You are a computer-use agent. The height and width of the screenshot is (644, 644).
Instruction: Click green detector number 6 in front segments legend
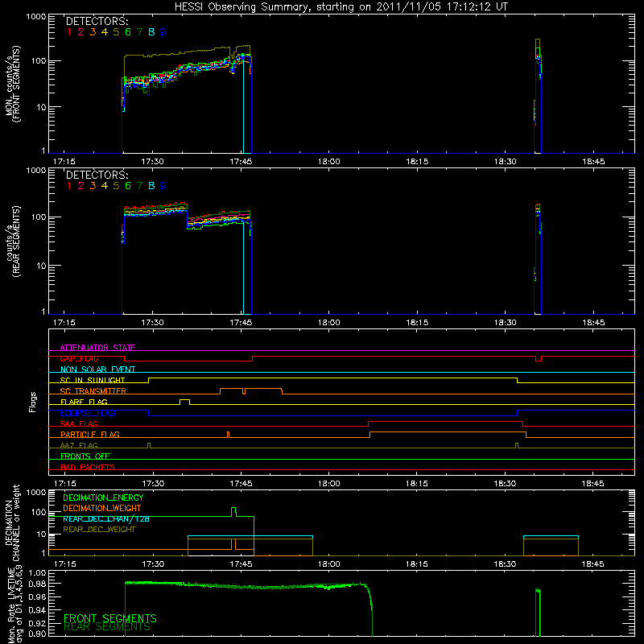128,32
